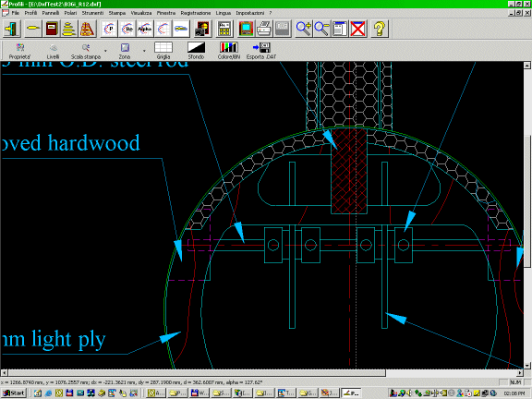Open the polar Re graph icon
The image size is (532, 399).
click(127, 29)
